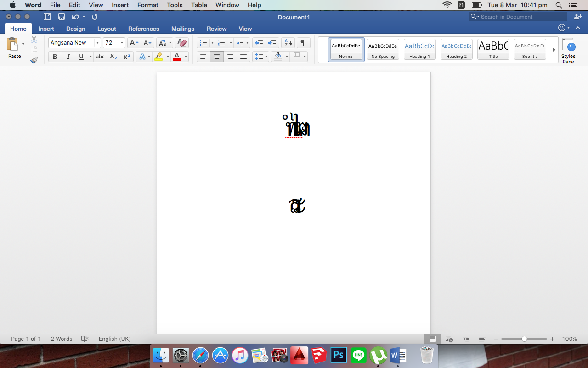Toggle center alignment
Viewport: 588px width, 368px height.
217,57
